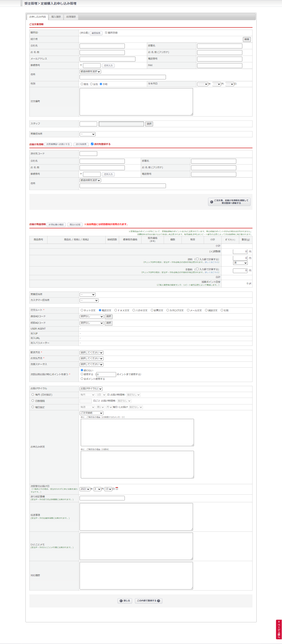Click 計算結果の確認 button
The image size is (282, 644).
coord(56,225)
